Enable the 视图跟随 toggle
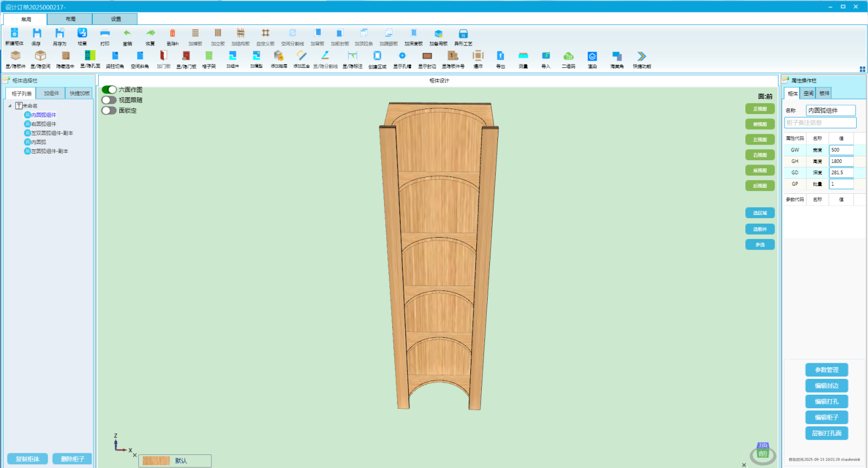The width and height of the screenshot is (868, 468). click(x=109, y=100)
